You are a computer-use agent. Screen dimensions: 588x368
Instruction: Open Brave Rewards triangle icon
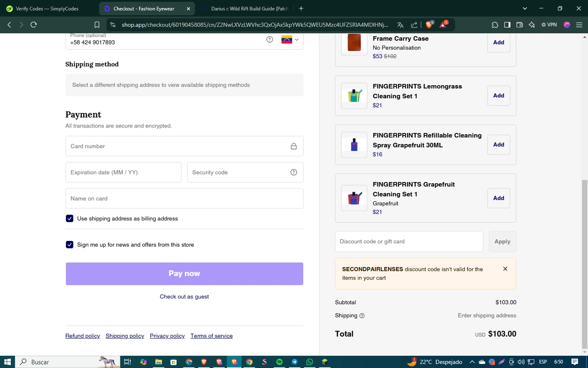(443, 24)
